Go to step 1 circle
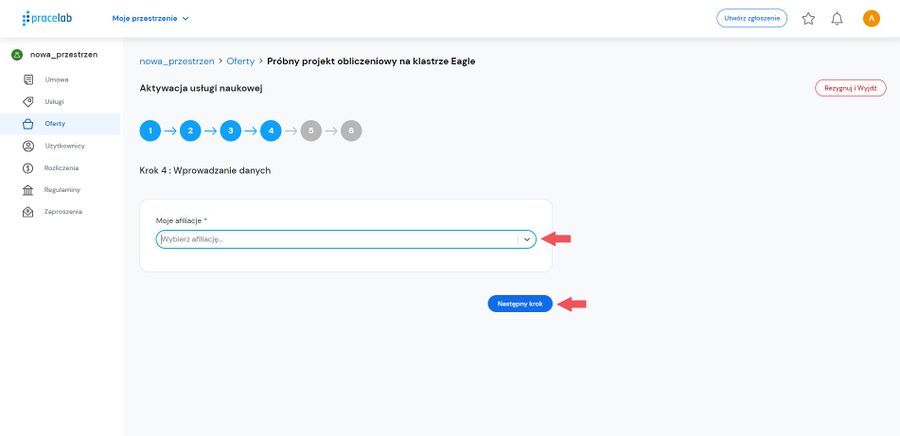900x436 pixels. point(150,131)
